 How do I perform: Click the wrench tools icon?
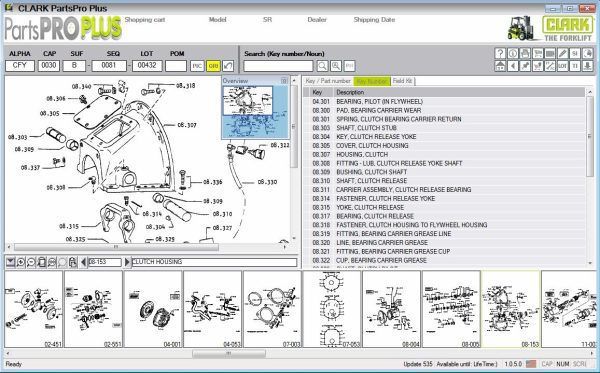tap(550, 66)
